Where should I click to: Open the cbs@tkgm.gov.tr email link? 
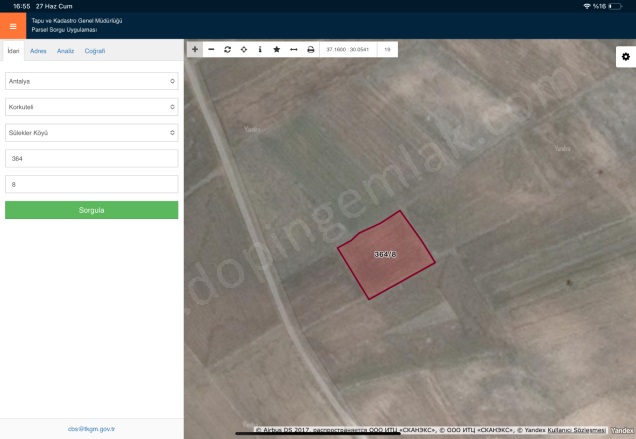[x=91, y=429]
